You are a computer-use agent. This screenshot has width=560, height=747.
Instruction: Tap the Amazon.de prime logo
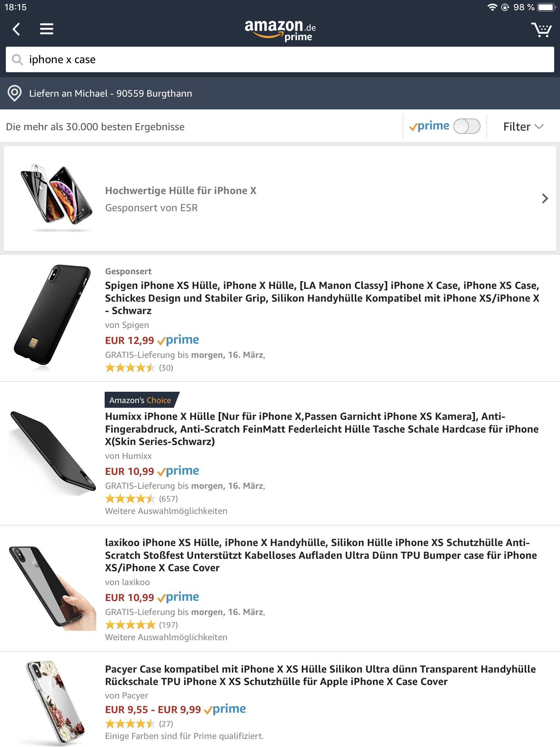pos(280,30)
